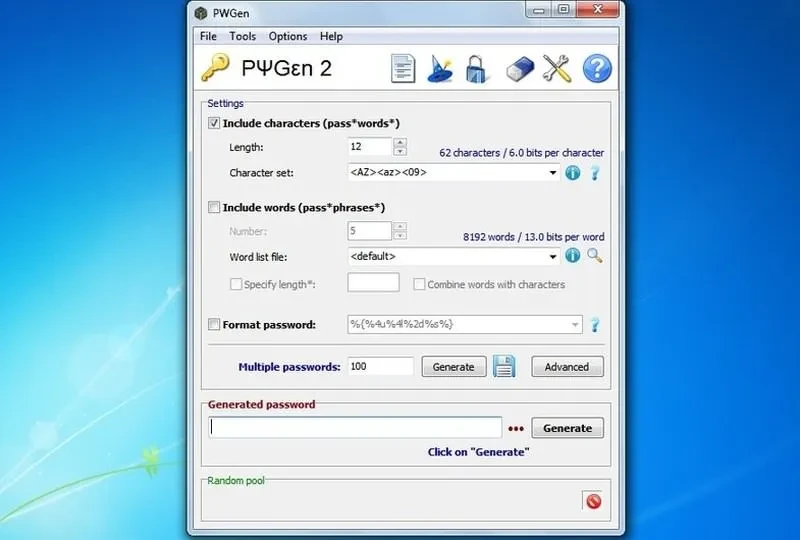The image size is (800, 540).
Task: Click help icon beside Format password
Action: coord(595,325)
